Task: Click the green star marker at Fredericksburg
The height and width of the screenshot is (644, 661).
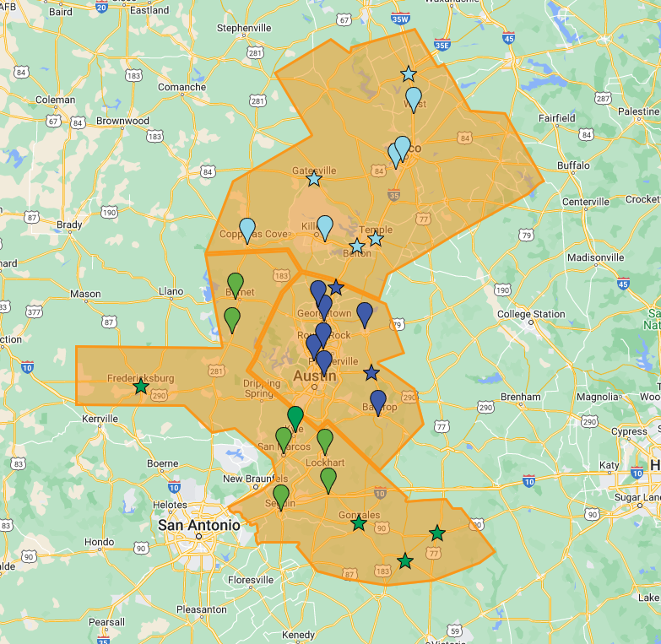Action: [x=141, y=386]
